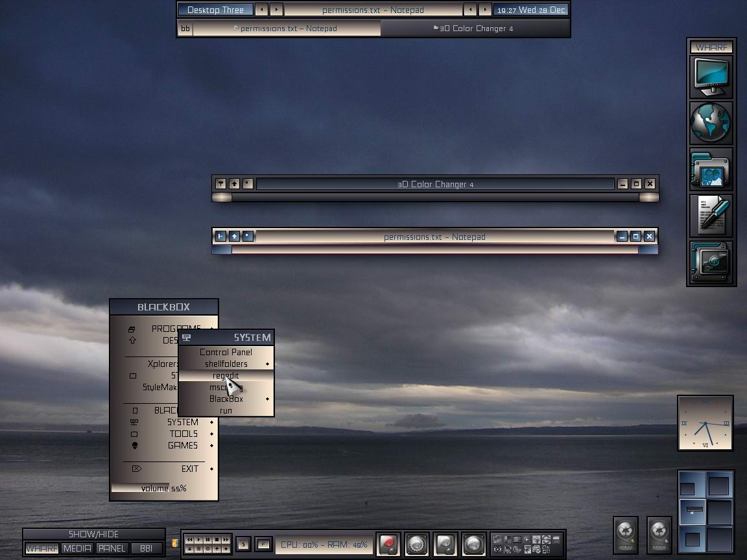The height and width of the screenshot is (560, 747).
Task: Maximize the Notepad window
Action: coord(635,236)
